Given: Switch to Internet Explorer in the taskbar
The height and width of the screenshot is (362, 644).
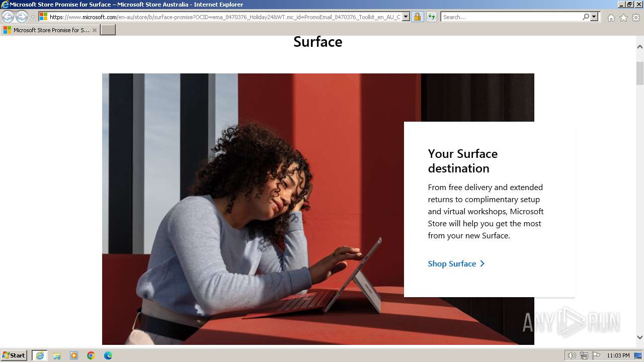Looking at the screenshot, I should tap(40, 355).
